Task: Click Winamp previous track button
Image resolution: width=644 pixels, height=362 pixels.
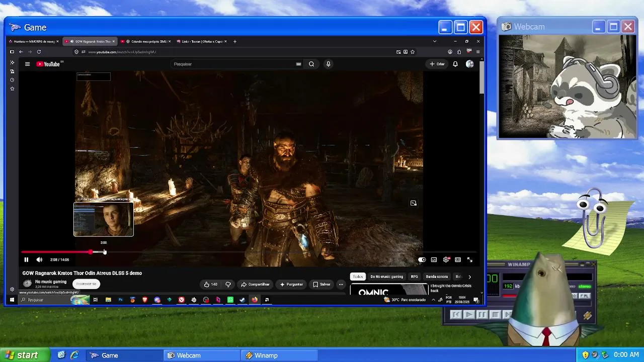Action: point(456,315)
